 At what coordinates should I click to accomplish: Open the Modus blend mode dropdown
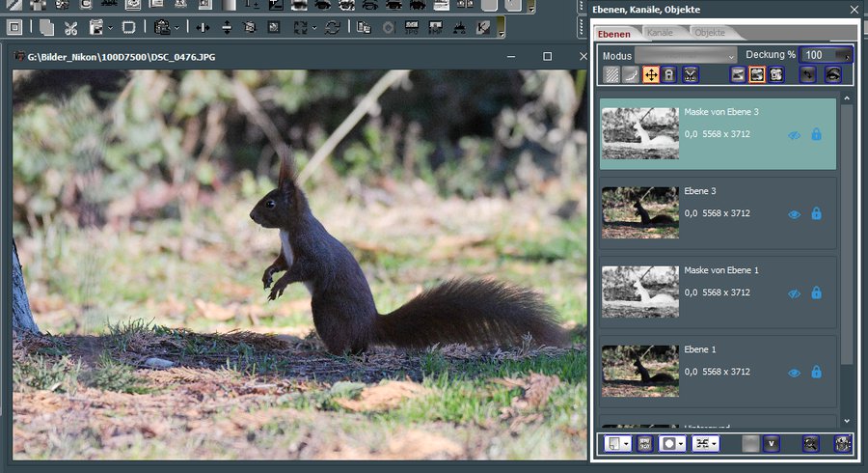click(x=686, y=55)
